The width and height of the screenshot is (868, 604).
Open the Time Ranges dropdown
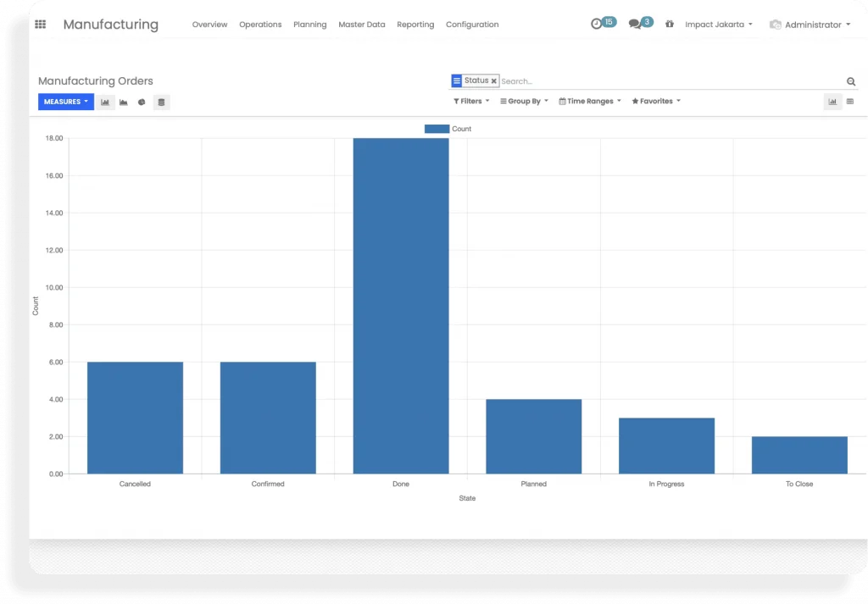pyautogui.click(x=590, y=101)
